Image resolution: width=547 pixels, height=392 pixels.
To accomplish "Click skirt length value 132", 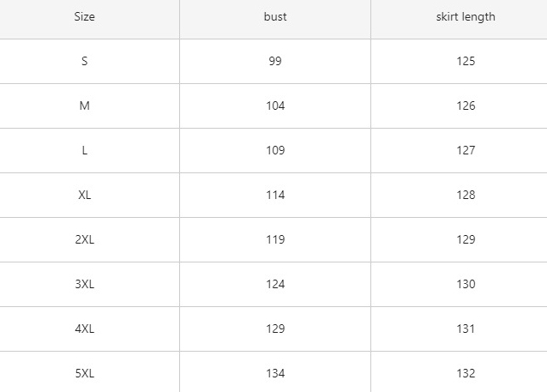I will [x=466, y=374].
